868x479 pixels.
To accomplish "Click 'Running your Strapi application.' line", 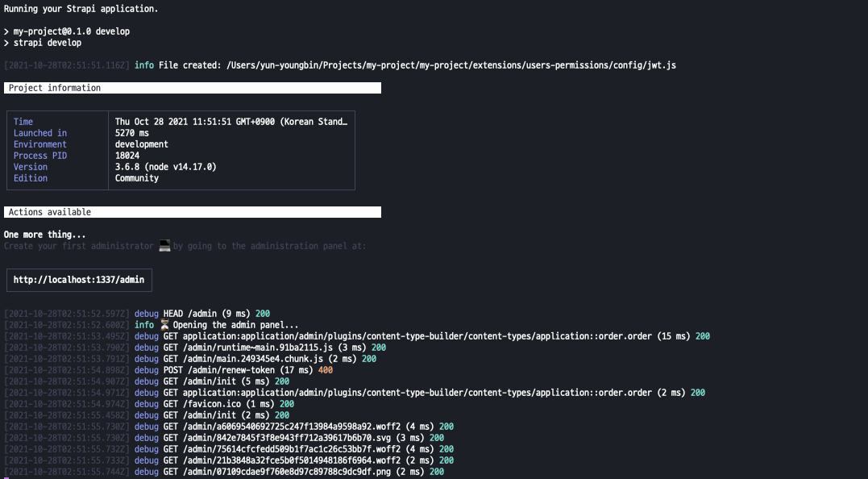I will (81, 9).
